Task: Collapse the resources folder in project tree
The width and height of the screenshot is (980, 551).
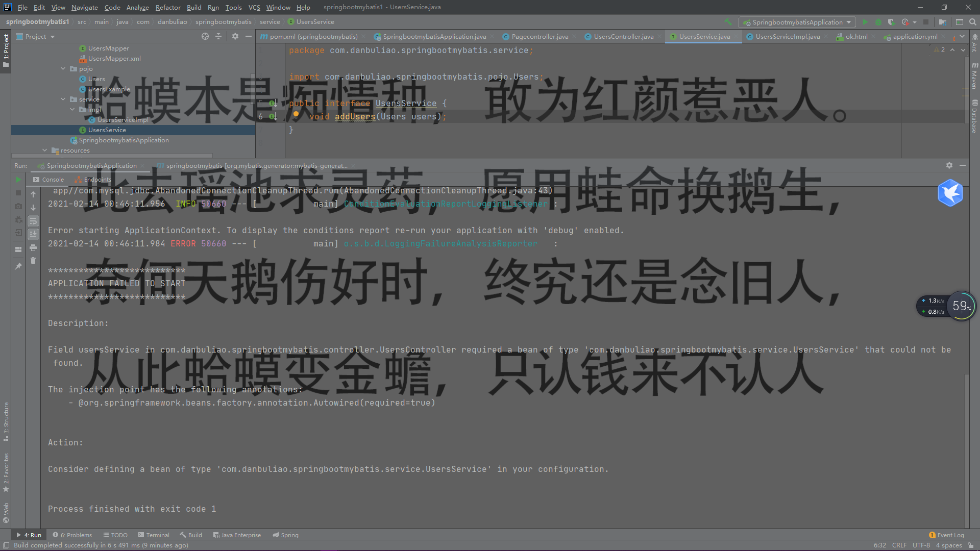Action: tap(45, 150)
